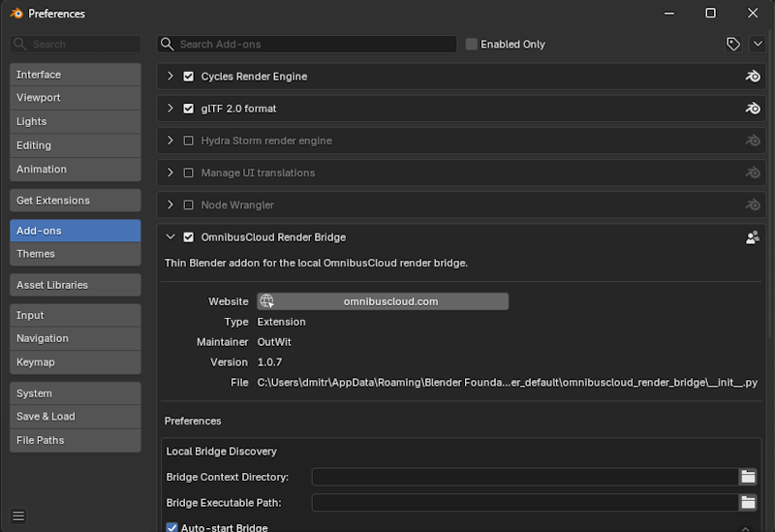The width and height of the screenshot is (775, 532).
Task: Open the File Paths section
Action: point(76,441)
